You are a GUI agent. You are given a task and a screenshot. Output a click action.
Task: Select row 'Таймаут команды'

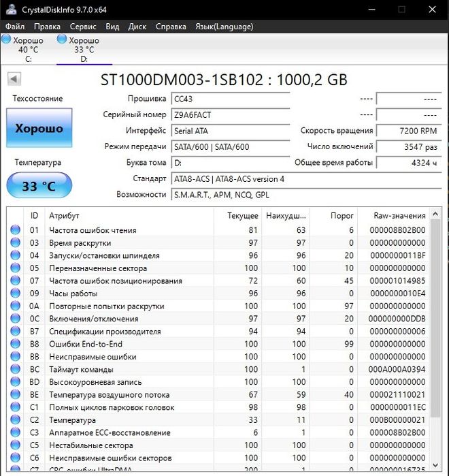[x=218, y=369]
